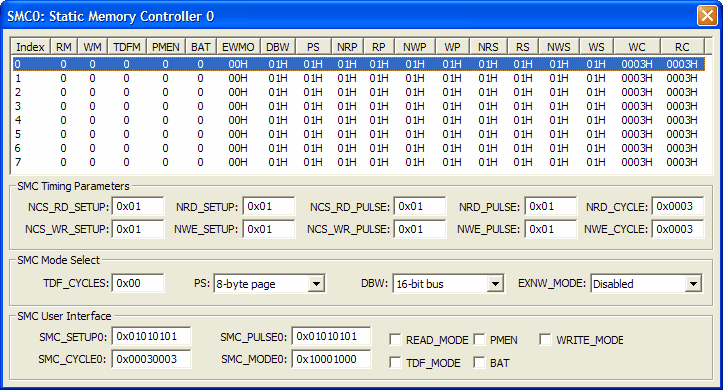Image resolution: width=723 pixels, height=390 pixels.
Task: Select table row with index 4
Action: [359, 120]
